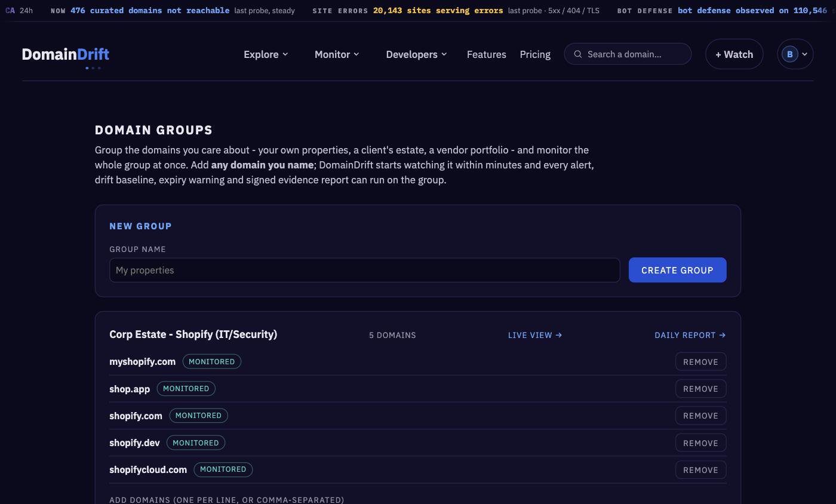Click the DomainDrift logo
The width and height of the screenshot is (836, 504).
pos(66,54)
